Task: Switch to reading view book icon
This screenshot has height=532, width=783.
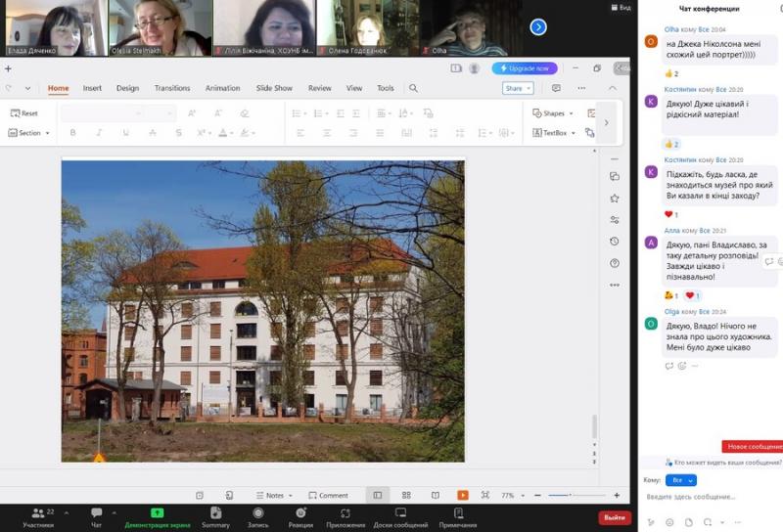Action: [x=436, y=495]
